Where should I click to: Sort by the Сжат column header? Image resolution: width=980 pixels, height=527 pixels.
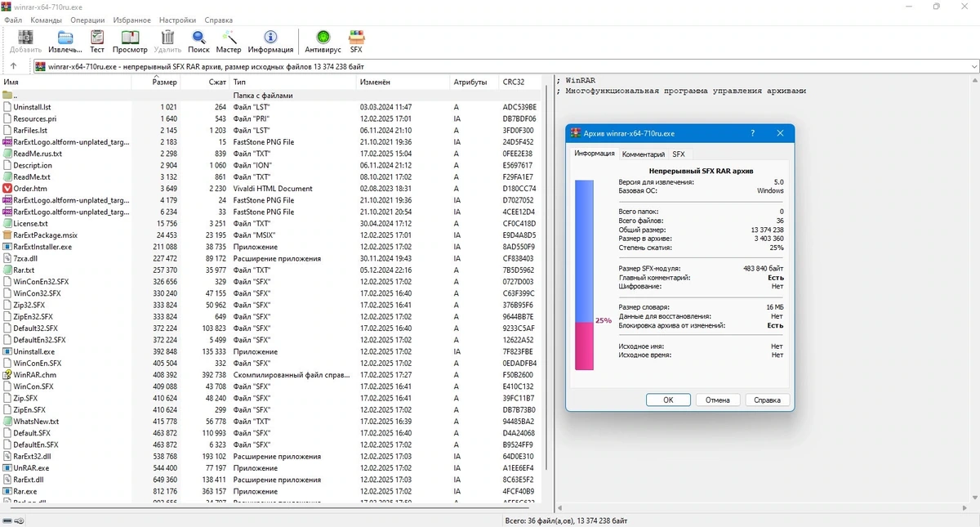(207, 83)
